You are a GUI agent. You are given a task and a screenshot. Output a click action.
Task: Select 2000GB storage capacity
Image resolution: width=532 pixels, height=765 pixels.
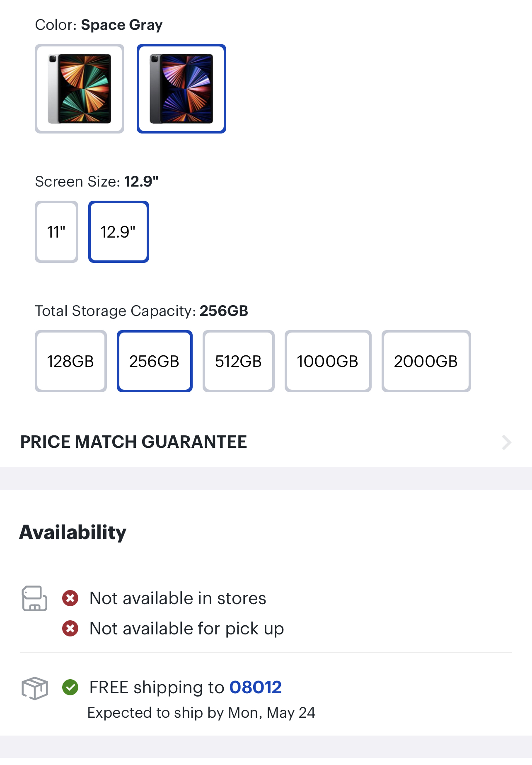pyautogui.click(x=426, y=361)
